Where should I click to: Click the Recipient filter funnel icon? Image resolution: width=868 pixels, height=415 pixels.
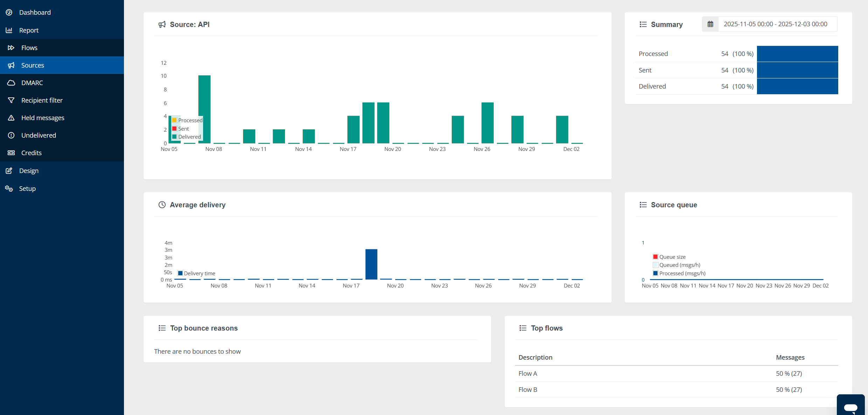[x=11, y=100]
